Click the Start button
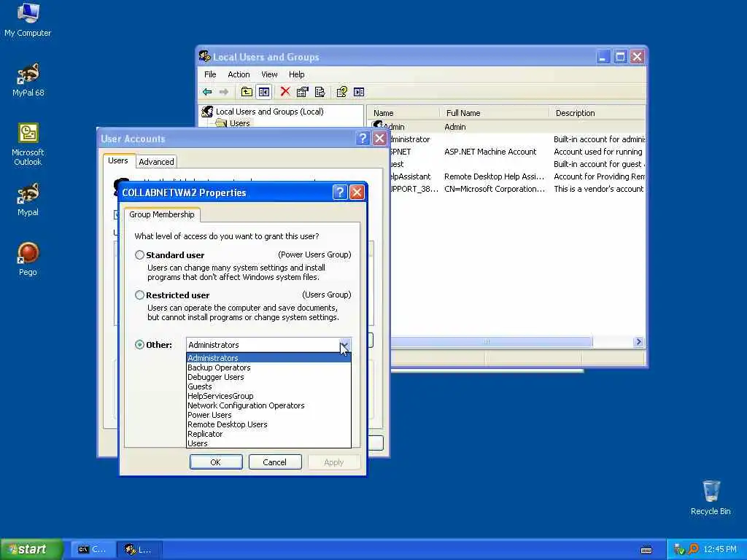This screenshot has width=747, height=560. tap(31, 549)
